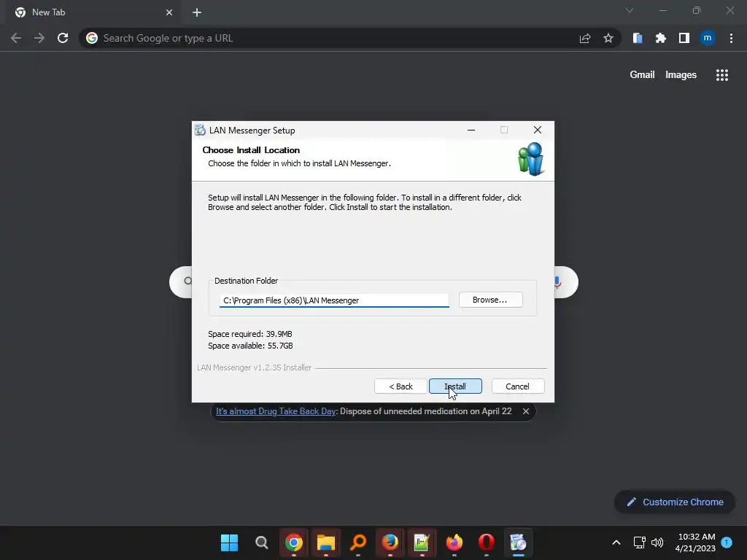Open the orange magnifier taskbar app
The height and width of the screenshot is (560, 747).
(358, 542)
